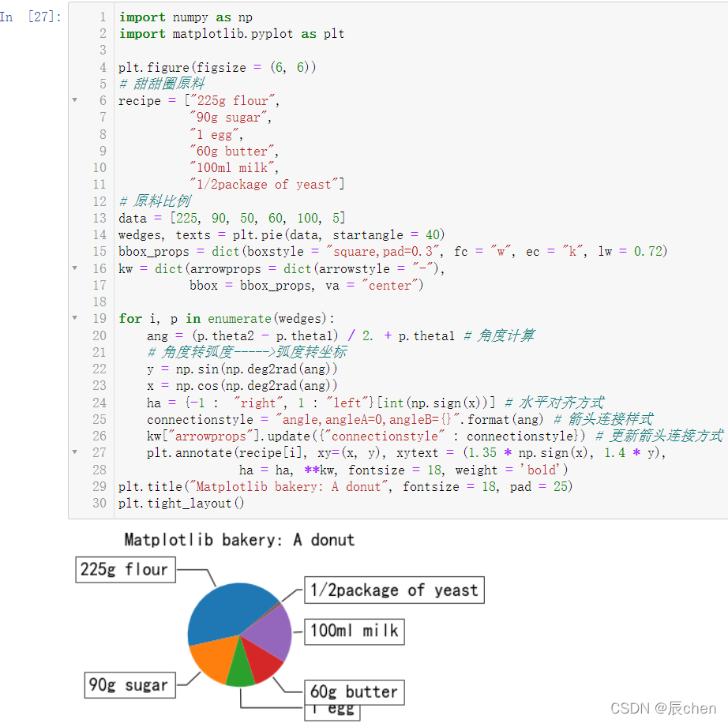Click the data = [225, 90, 50, 60, 100, 5] line

pyautogui.click(x=231, y=218)
